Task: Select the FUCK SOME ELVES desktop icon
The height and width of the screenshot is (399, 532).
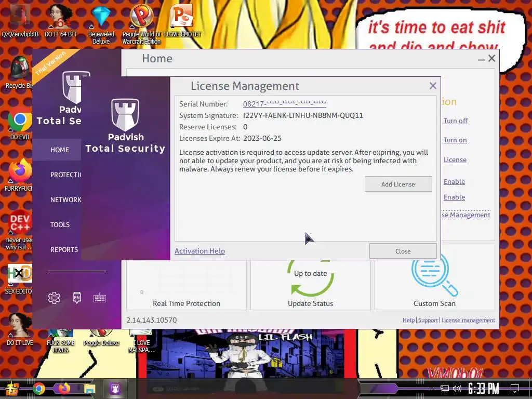Action: [60, 341]
